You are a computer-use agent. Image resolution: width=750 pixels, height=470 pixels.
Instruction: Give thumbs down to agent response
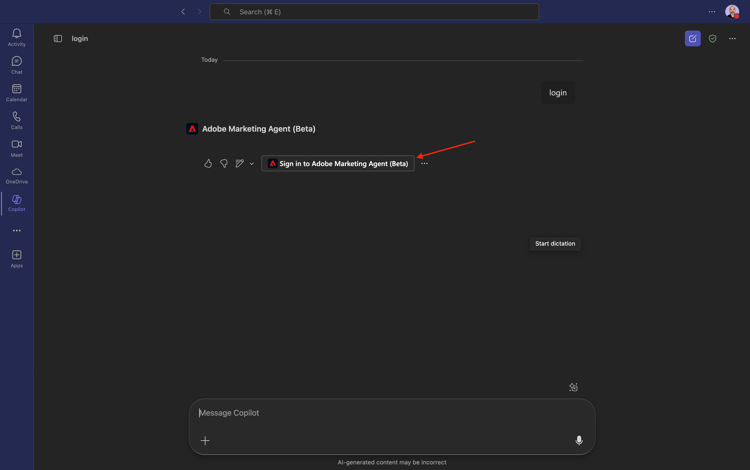224,164
